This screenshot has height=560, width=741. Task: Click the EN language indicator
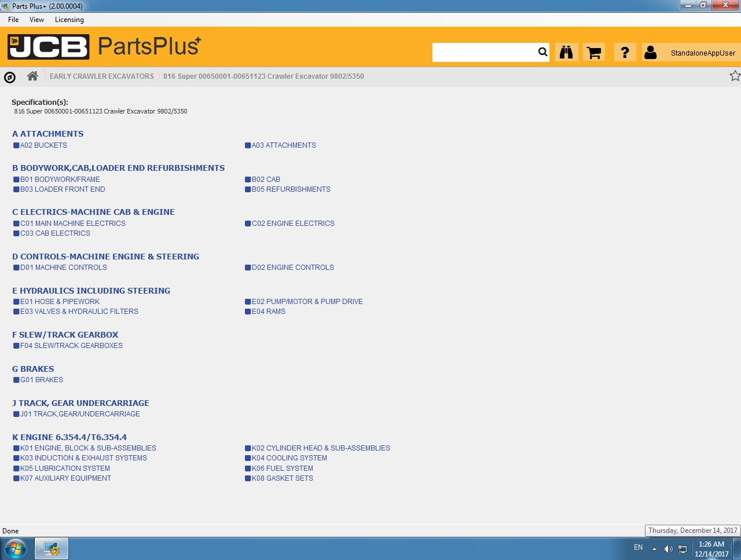pyautogui.click(x=638, y=547)
